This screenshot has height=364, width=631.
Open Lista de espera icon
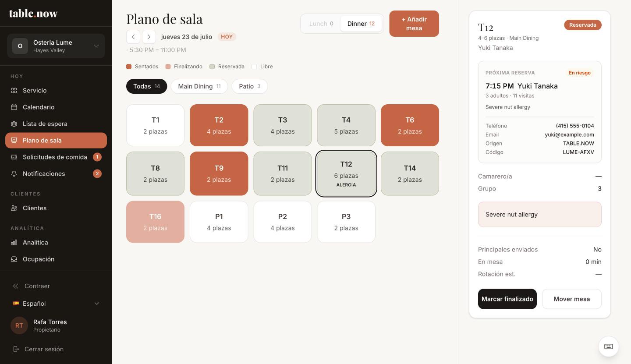pyautogui.click(x=14, y=124)
